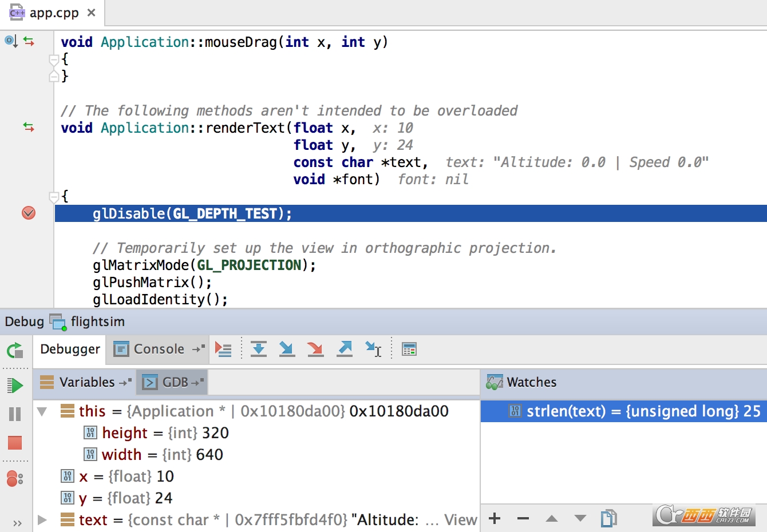
Task: Collapse the 'this' variable tree node
Action: pos(42,411)
